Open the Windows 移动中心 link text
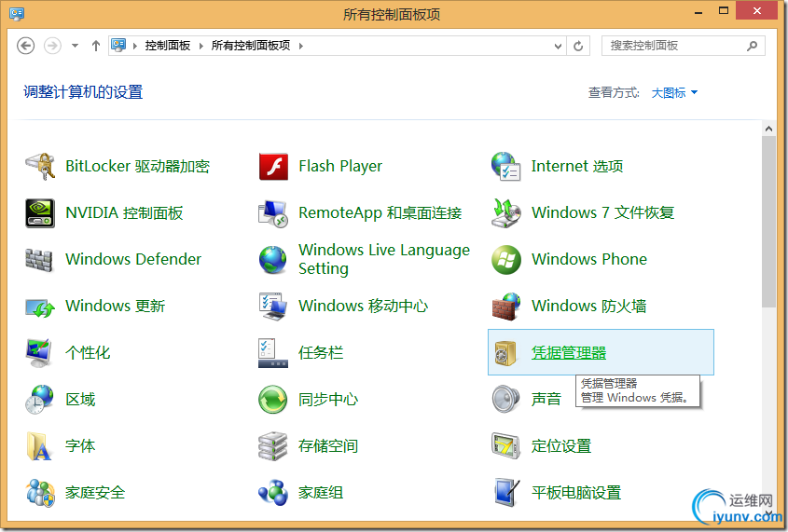The image size is (788, 532). 364,307
